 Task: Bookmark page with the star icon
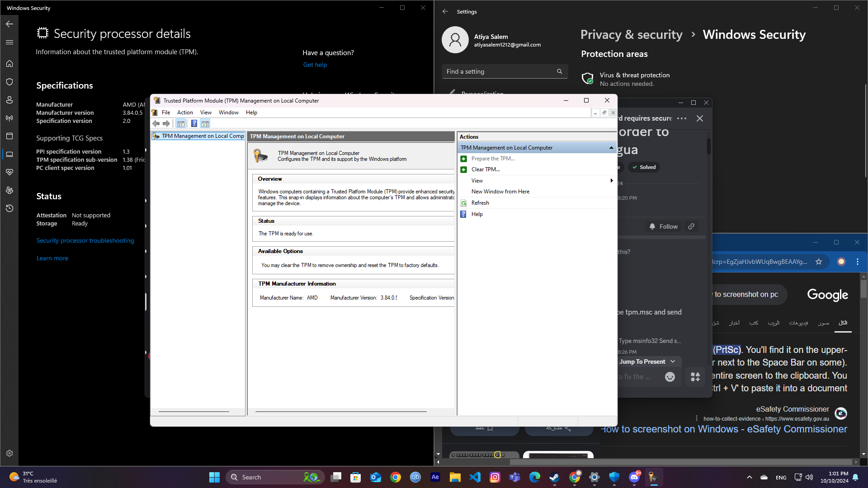pos(819,262)
